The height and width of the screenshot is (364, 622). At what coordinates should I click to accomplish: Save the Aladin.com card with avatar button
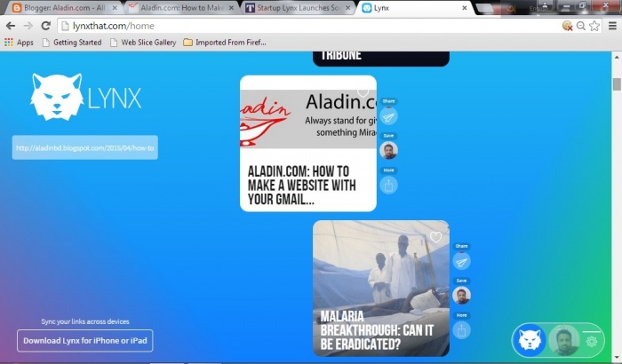pos(389,151)
